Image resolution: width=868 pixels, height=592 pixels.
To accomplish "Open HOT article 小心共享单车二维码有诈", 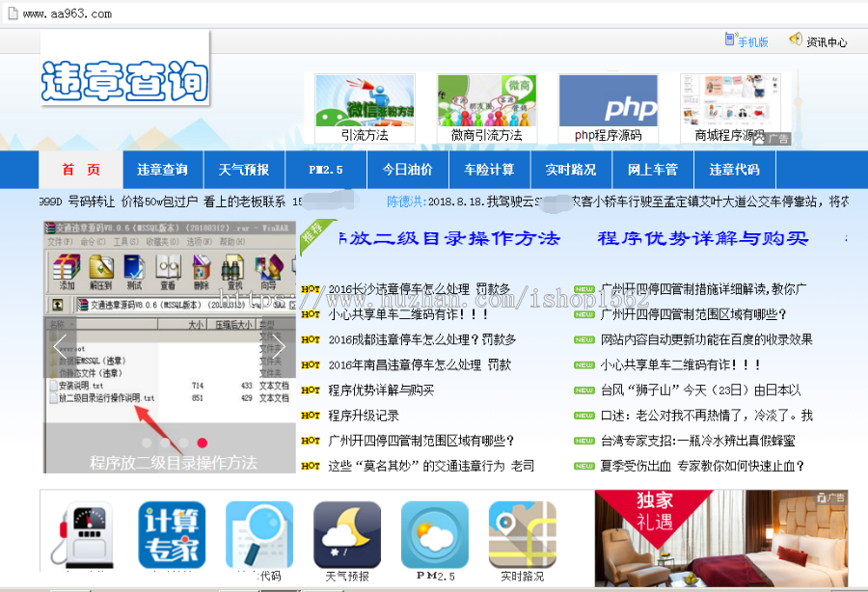I will click(x=408, y=314).
